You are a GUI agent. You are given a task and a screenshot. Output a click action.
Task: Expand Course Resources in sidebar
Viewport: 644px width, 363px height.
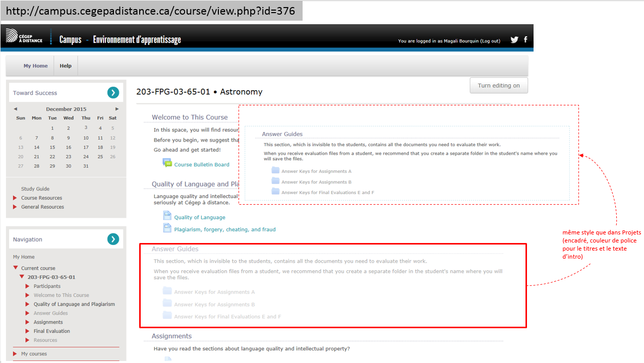(x=15, y=198)
